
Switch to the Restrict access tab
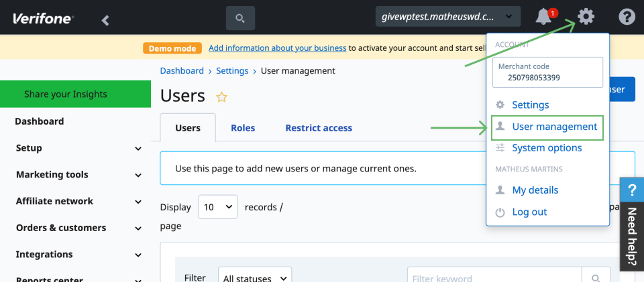319,128
